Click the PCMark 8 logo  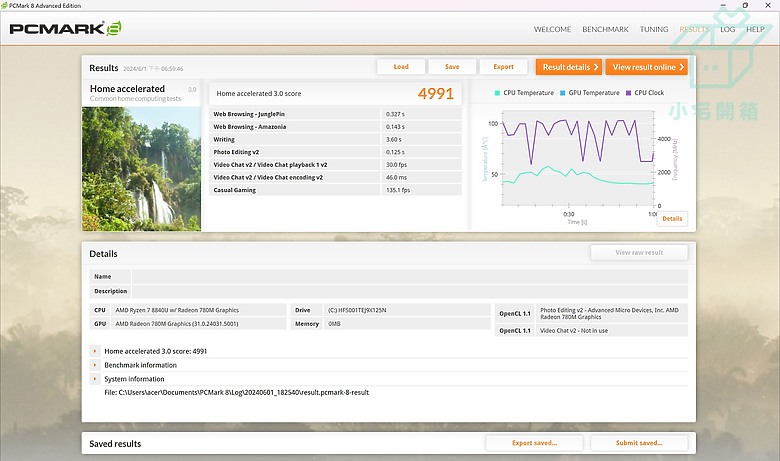(x=65, y=28)
